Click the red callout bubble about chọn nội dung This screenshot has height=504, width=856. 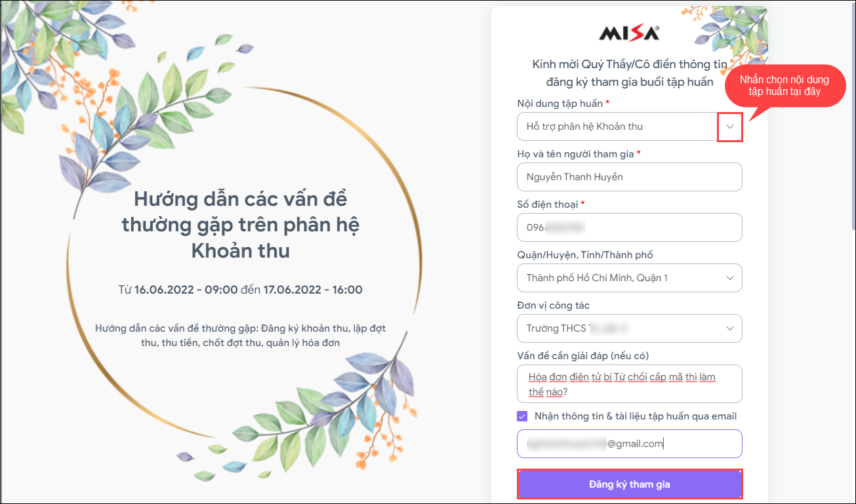point(784,86)
